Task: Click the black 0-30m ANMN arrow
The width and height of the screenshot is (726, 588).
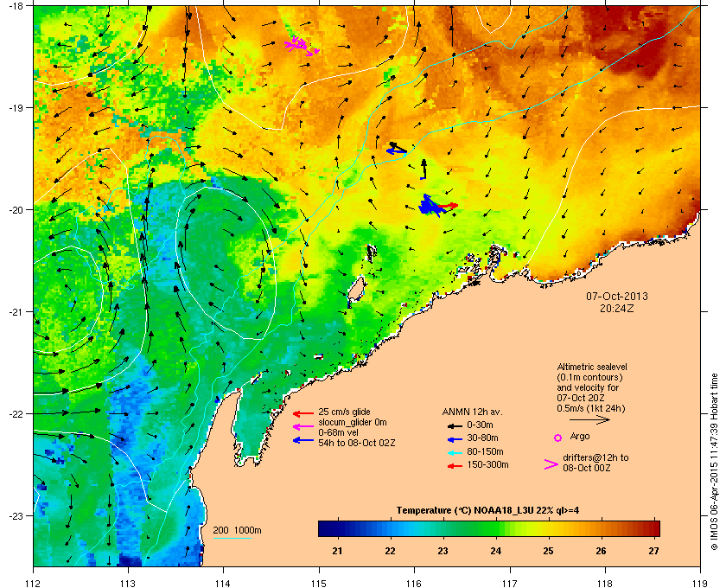Action: coord(455,425)
